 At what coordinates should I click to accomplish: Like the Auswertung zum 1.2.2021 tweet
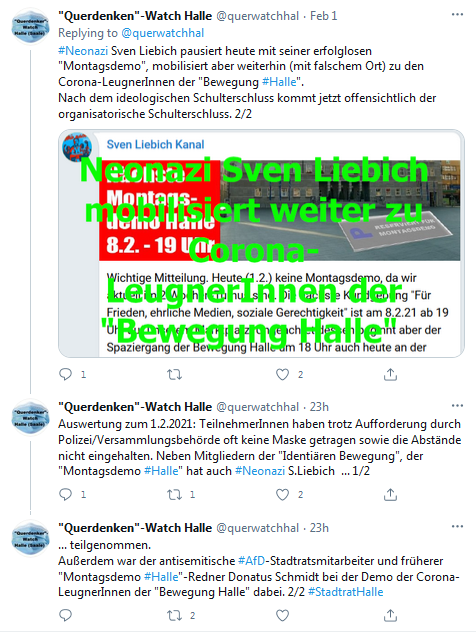(282, 495)
